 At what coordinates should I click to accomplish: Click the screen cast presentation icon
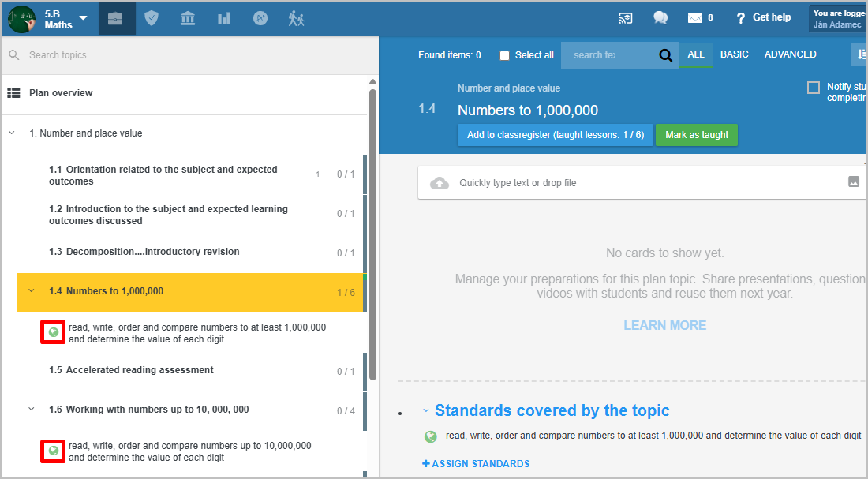pyautogui.click(x=626, y=18)
